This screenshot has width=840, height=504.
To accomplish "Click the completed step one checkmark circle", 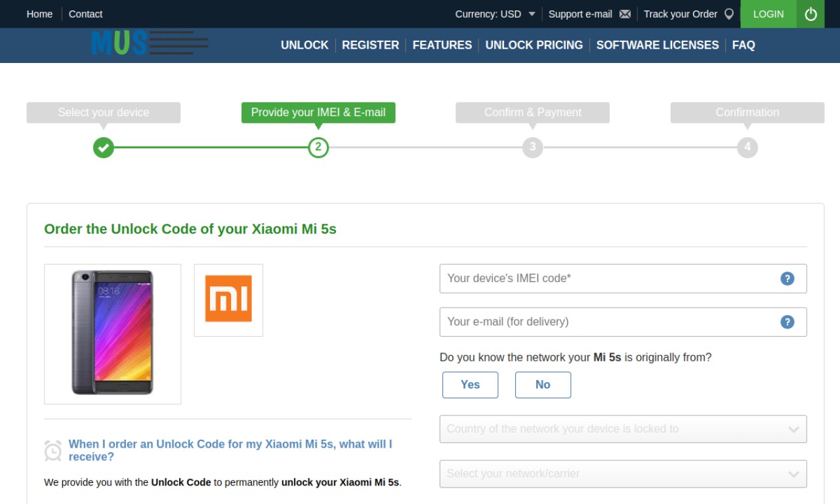I will [x=103, y=148].
